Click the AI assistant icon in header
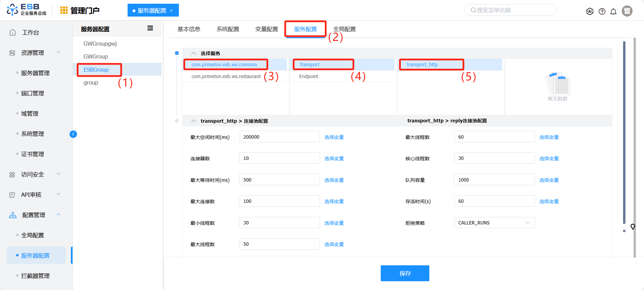644x290 pixels. click(x=590, y=11)
